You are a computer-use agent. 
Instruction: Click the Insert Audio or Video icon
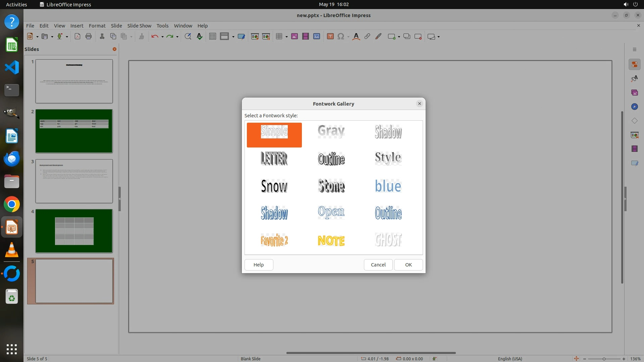[x=306, y=37]
